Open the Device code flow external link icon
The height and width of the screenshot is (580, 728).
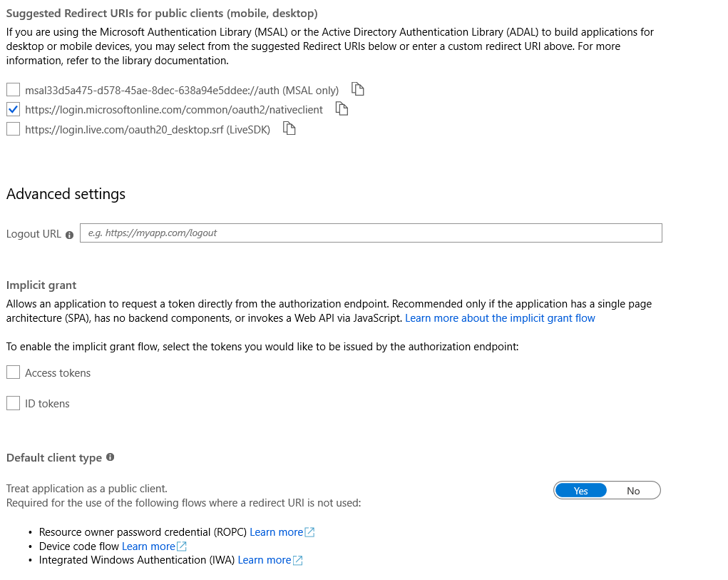[x=180, y=546]
